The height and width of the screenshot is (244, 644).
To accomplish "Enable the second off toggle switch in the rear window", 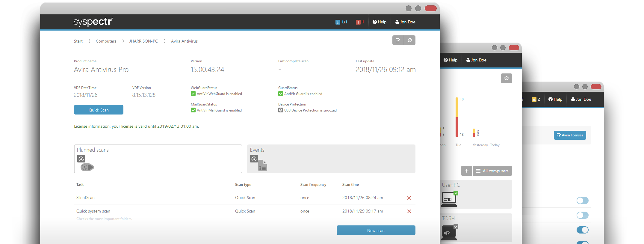I will point(583,215).
